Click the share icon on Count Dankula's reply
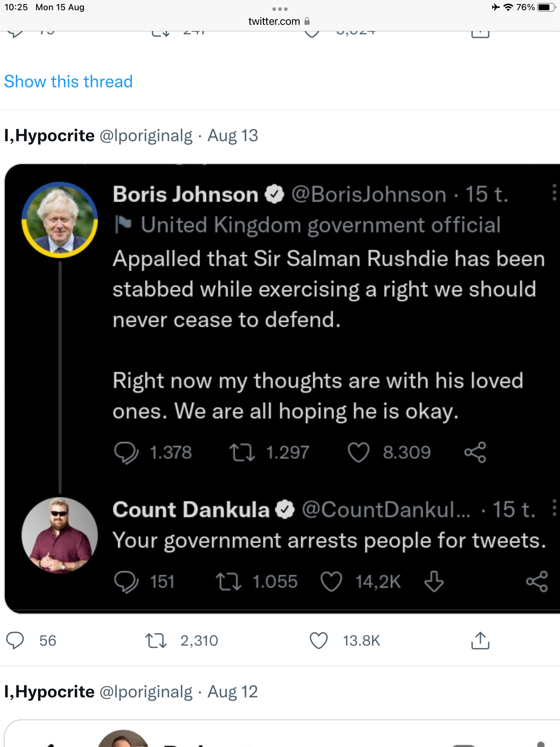The height and width of the screenshot is (747, 560). click(x=537, y=581)
